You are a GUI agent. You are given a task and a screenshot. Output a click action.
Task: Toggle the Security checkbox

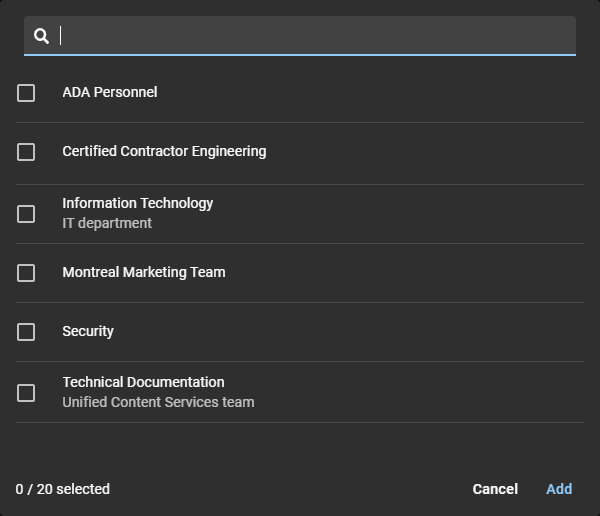coord(26,332)
